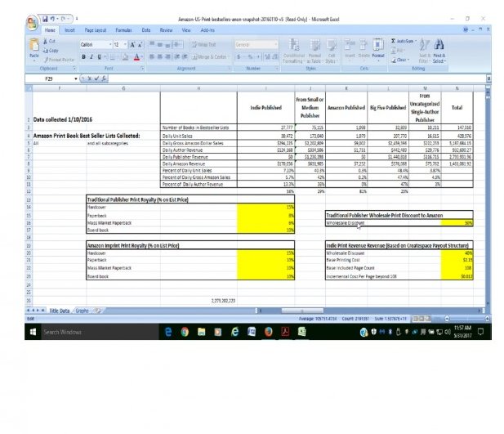This screenshot has height=434, width=504.
Task: Increase decimal places
Action: 267,57
